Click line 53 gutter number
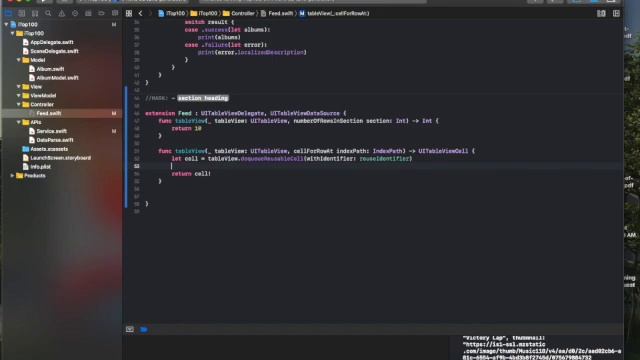 pyautogui.click(x=136, y=166)
